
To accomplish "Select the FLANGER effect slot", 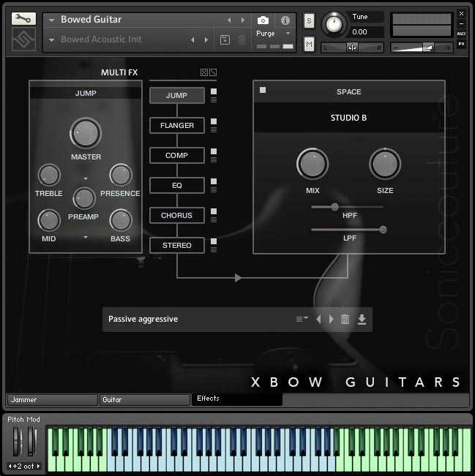I will (177, 125).
